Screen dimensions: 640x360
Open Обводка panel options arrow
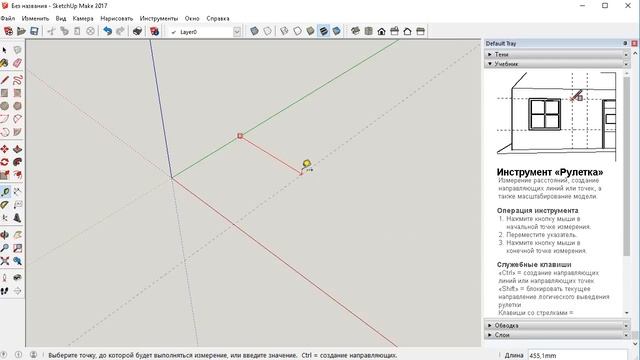626,326
